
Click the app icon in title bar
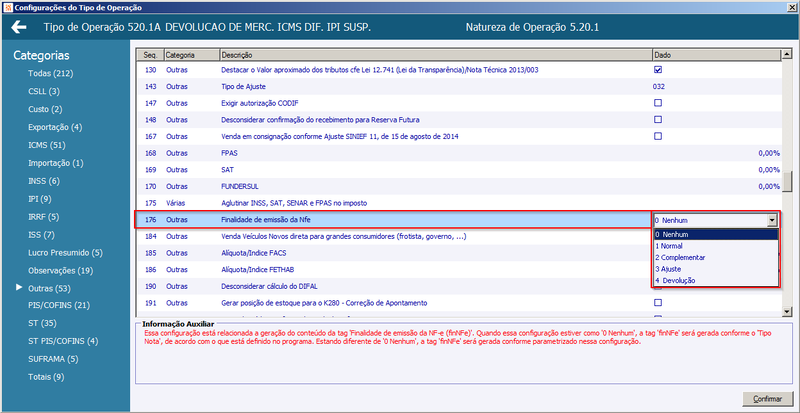[x=6, y=7]
